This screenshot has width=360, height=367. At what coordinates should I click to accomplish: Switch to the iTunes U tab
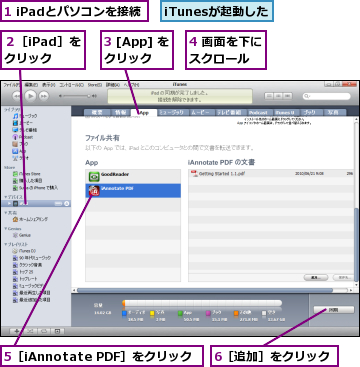285,113
